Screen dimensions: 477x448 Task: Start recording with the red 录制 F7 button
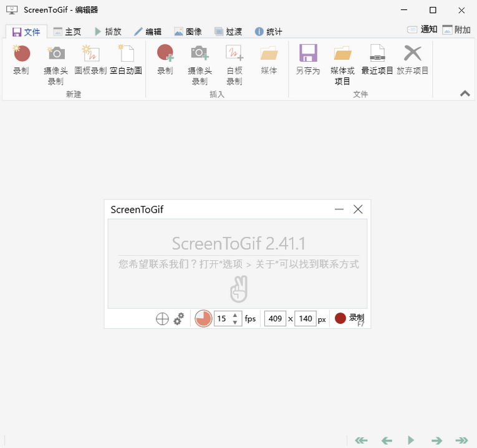349,319
